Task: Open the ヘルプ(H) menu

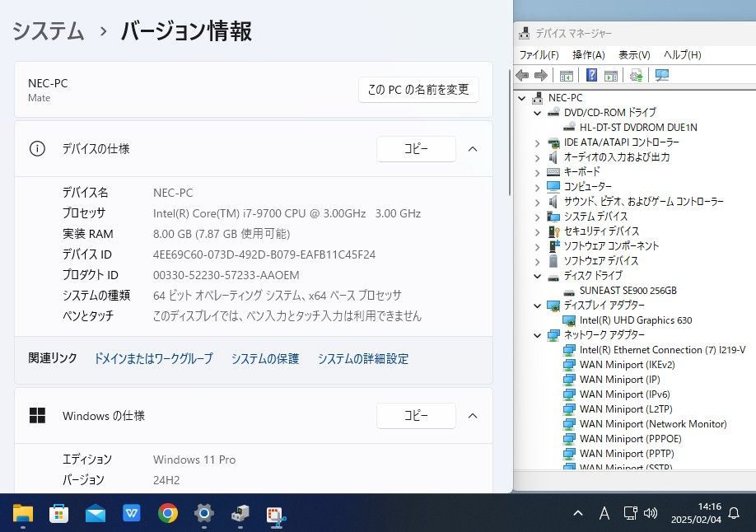Action: click(682, 55)
